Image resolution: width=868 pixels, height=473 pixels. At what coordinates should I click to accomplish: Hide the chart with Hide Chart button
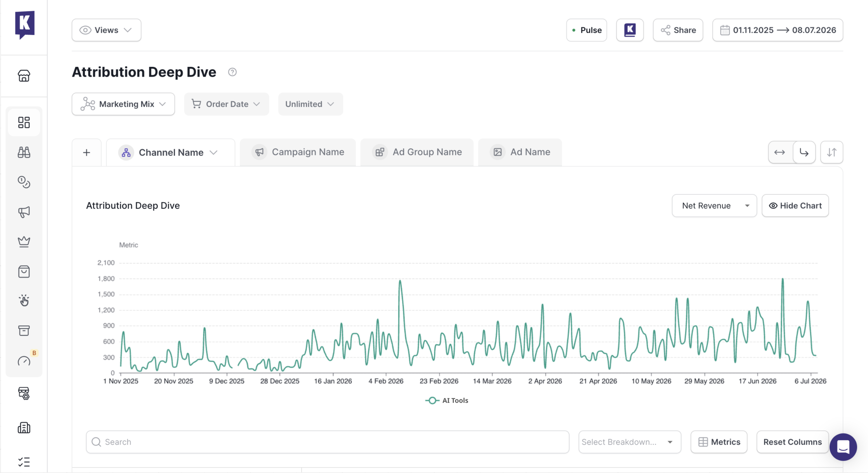click(795, 206)
